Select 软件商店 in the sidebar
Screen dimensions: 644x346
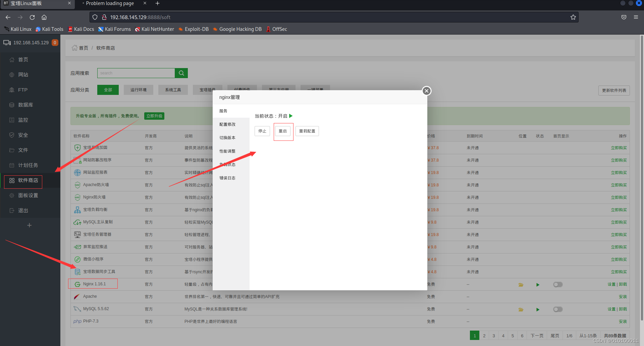coord(28,180)
